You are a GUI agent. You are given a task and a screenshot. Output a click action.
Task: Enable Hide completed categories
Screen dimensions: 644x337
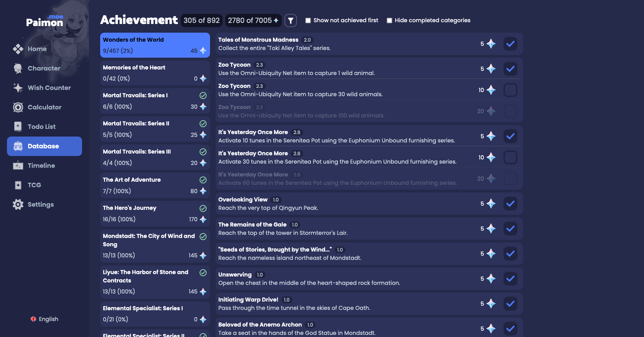click(389, 20)
